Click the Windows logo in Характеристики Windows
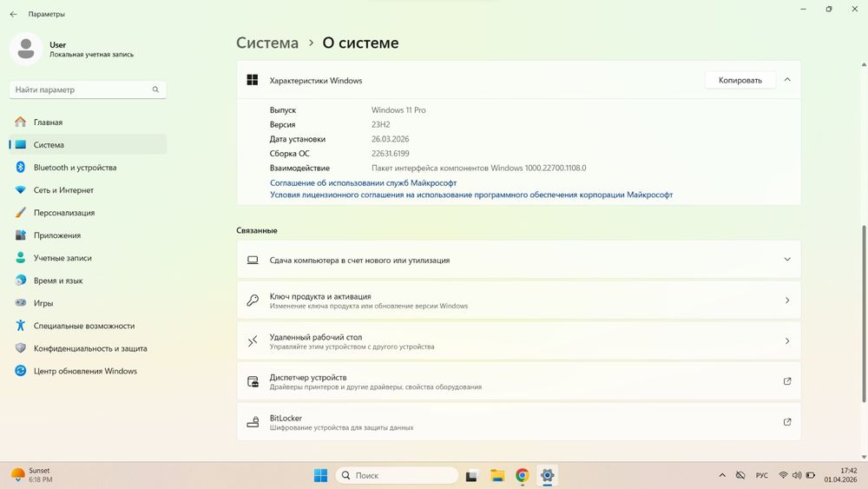The width and height of the screenshot is (868, 489). pos(253,80)
